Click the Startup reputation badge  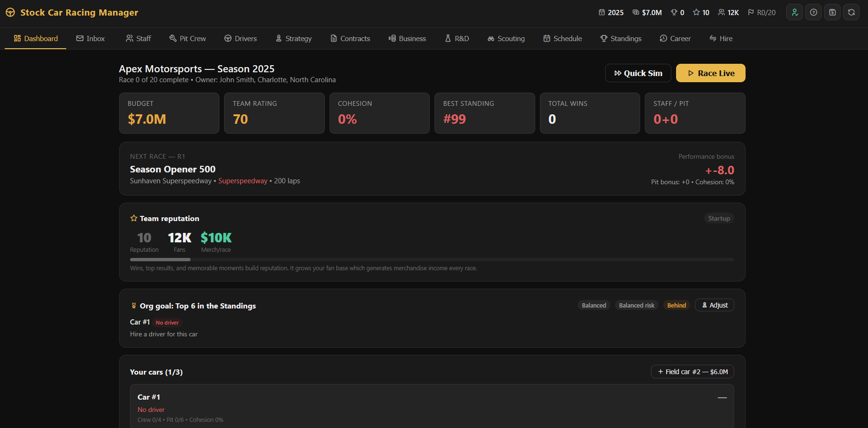(719, 218)
